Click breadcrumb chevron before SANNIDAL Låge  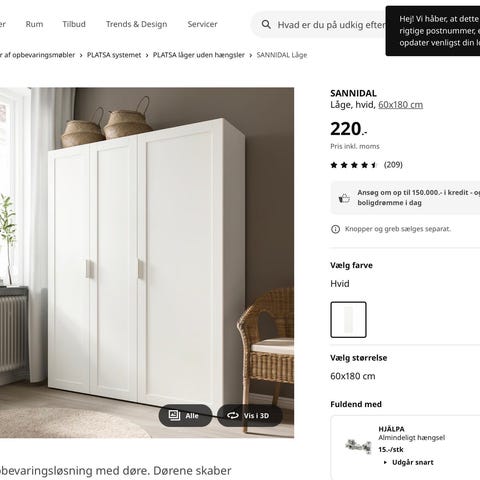coord(251,55)
